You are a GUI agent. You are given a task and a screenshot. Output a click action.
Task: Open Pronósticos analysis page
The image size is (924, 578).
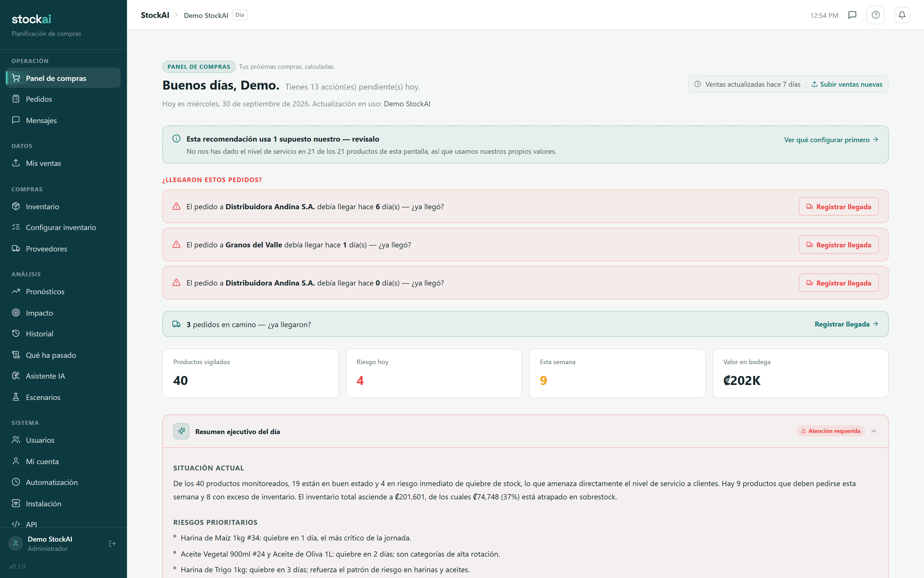tap(64, 292)
